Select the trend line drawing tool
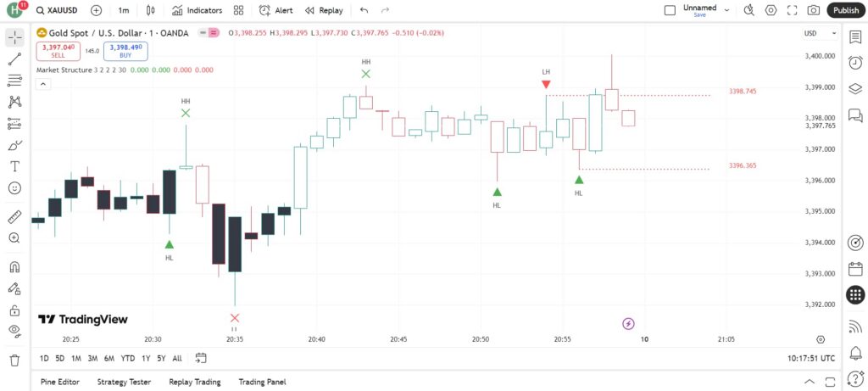868x391 pixels. (15, 59)
